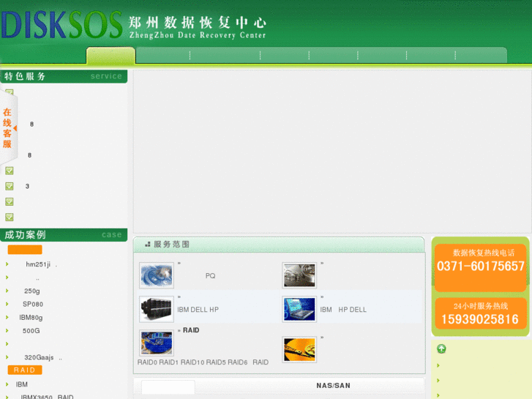
Task: Open the 在线客服 floating support tab
Action: coord(7,128)
